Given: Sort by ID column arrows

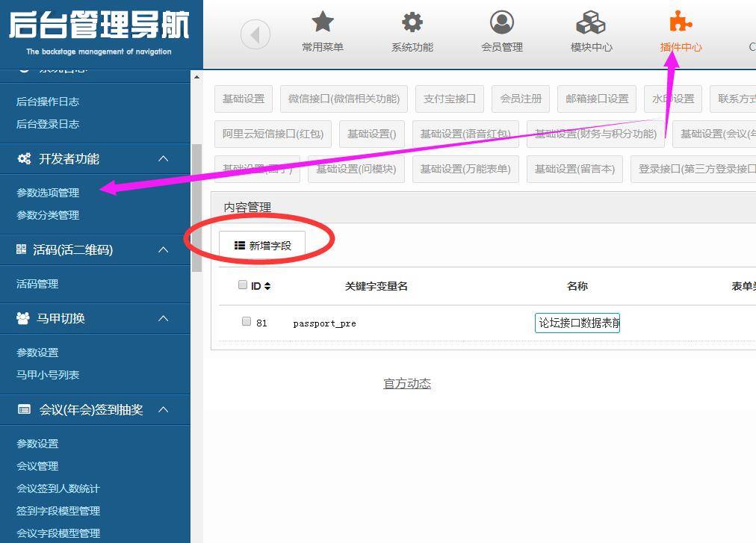Looking at the screenshot, I should click(x=267, y=286).
